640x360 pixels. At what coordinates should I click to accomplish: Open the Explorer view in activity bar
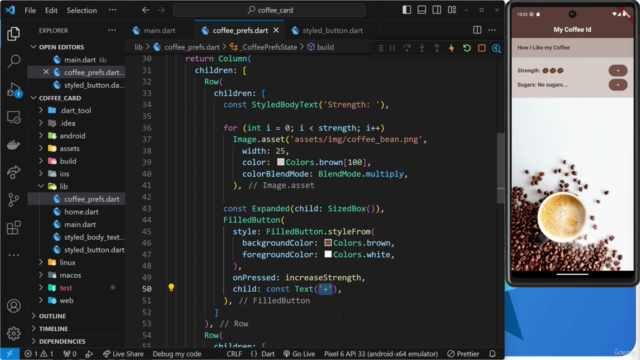13,33
